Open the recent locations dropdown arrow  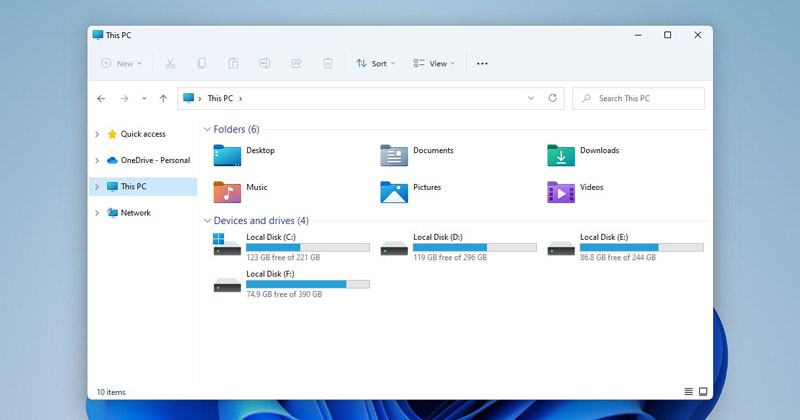coord(144,98)
